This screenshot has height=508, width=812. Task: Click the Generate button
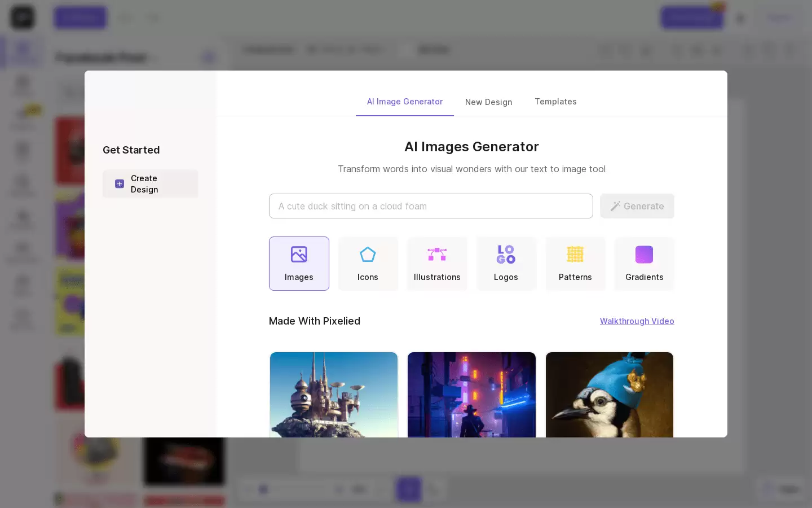point(637,206)
